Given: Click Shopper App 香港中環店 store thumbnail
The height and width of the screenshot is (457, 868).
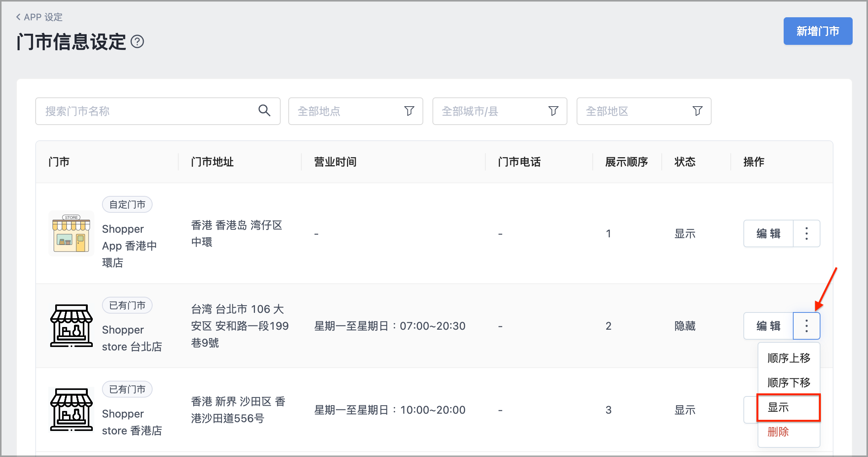Looking at the screenshot, I should pos(71,233).
